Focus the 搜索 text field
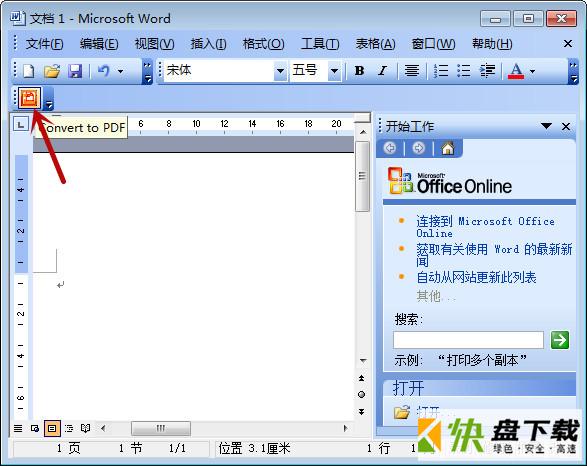 coord(468,340)
